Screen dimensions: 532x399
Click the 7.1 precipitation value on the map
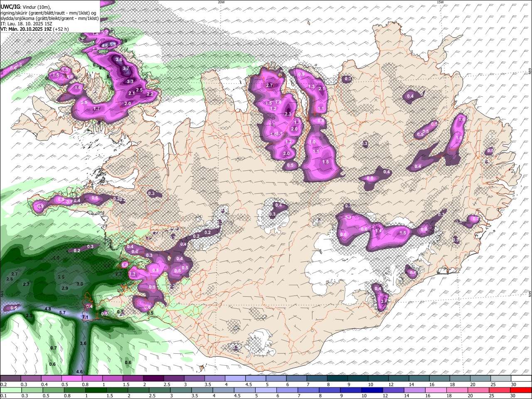85,318
